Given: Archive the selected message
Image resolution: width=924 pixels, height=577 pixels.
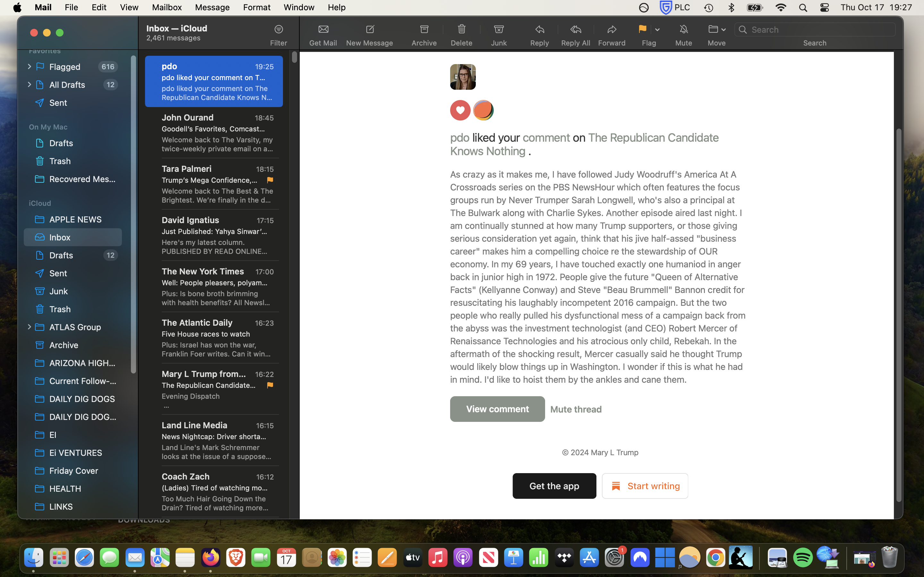Looking at the screenshot, I should coord(424,29).
